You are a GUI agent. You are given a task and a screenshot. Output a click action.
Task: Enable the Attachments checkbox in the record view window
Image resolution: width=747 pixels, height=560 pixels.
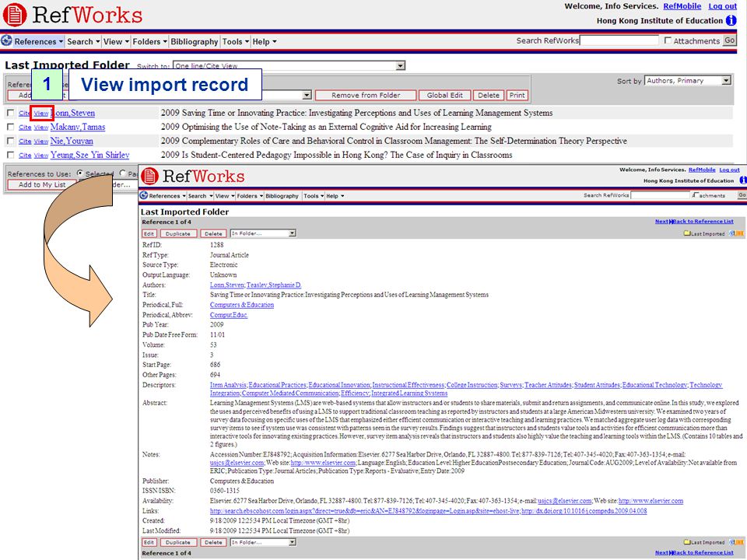pyautogui.click(x=696, y=194)
